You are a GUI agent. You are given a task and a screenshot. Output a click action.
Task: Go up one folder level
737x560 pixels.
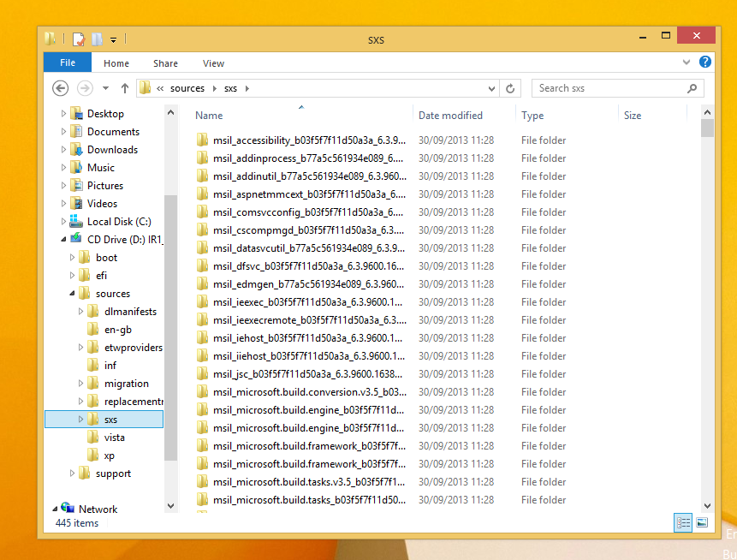point(125,88)
